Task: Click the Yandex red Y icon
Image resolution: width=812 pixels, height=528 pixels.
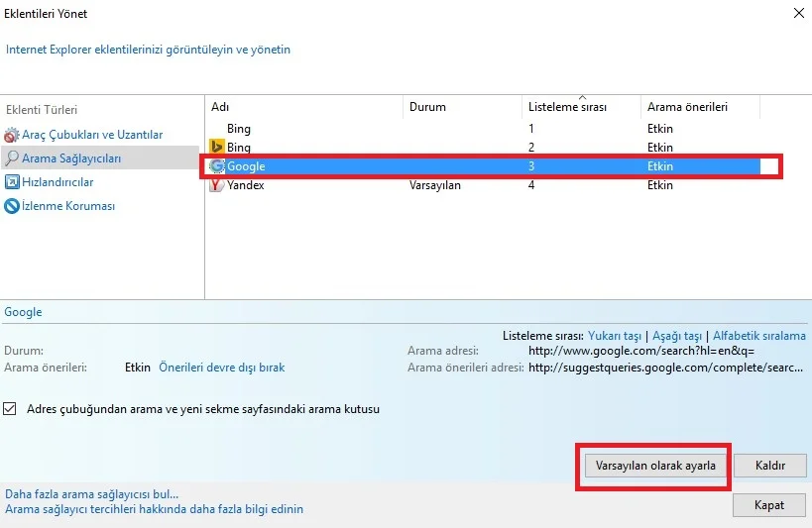Action: (x=217, y=185)
